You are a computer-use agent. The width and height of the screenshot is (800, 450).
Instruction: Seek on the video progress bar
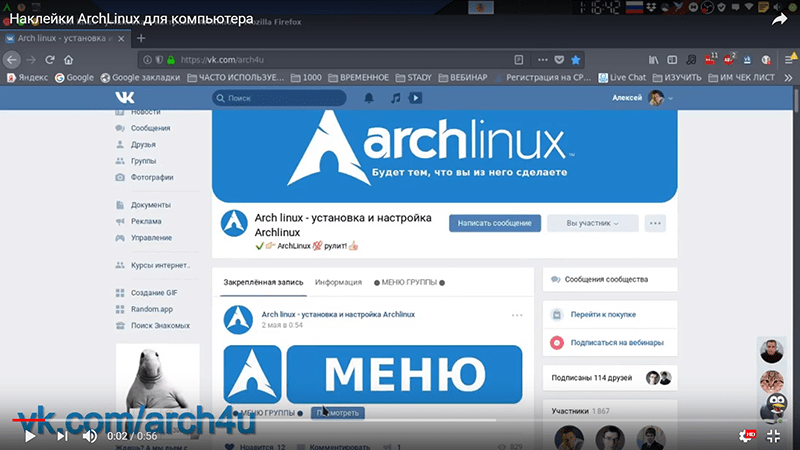(400, 420)
